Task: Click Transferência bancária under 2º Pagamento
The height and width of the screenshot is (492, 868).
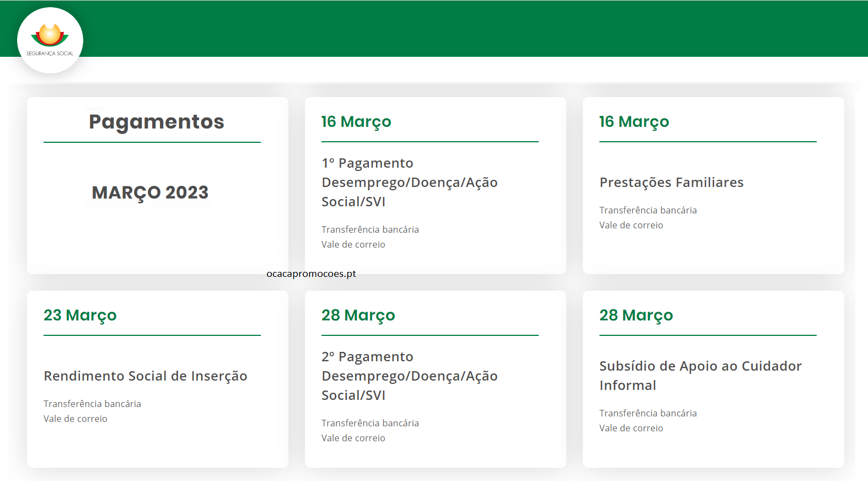Action: click(370, 423)
